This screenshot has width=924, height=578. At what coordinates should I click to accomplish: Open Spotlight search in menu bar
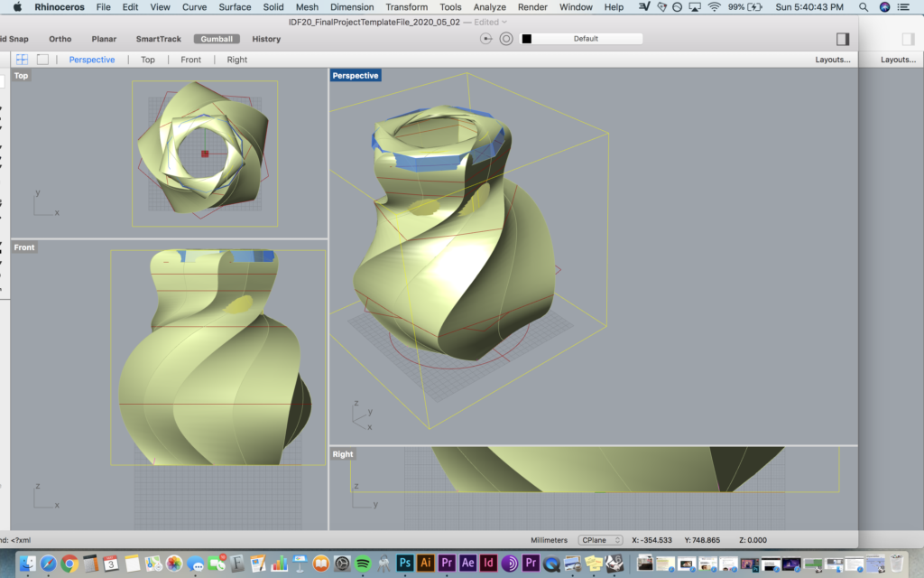864,7
